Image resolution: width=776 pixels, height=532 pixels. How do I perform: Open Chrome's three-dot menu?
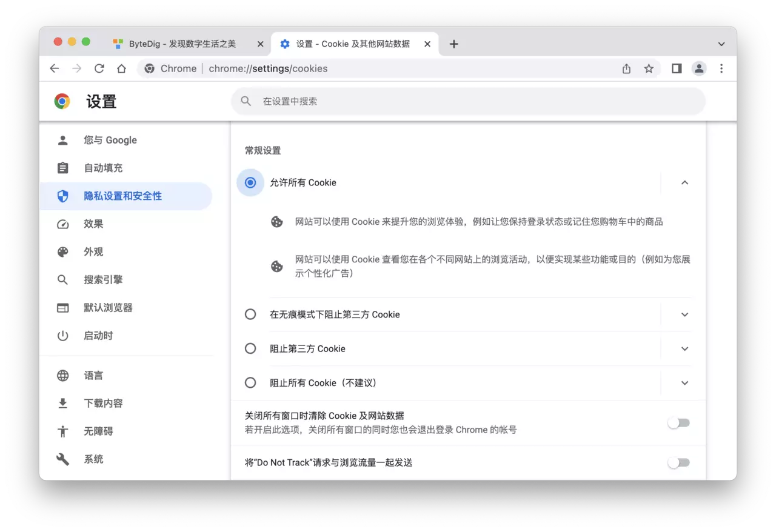coord(721,68)
